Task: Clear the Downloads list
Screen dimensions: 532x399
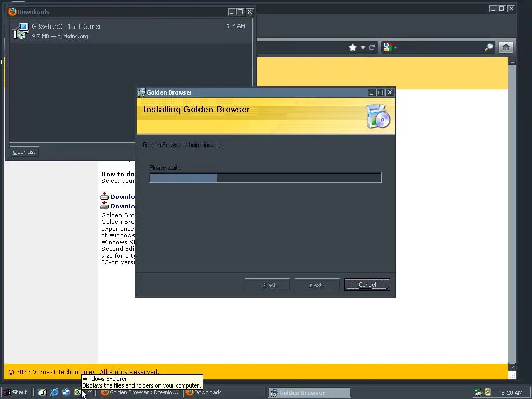Action: point(24,152)
